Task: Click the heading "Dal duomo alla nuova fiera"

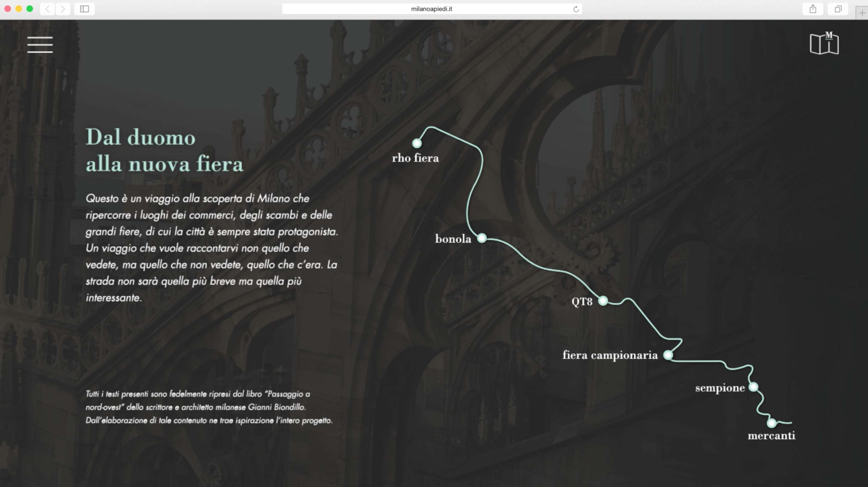Action: 164,150
